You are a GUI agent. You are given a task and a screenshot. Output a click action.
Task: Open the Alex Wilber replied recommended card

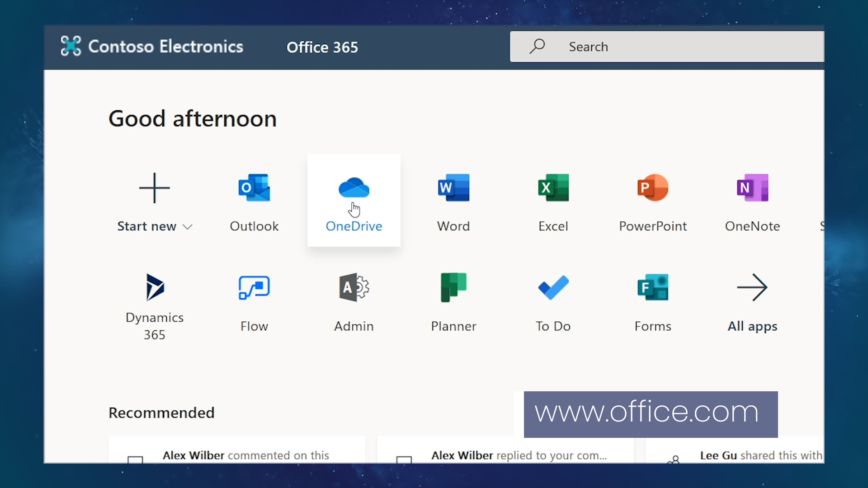[x=505, y=450]
